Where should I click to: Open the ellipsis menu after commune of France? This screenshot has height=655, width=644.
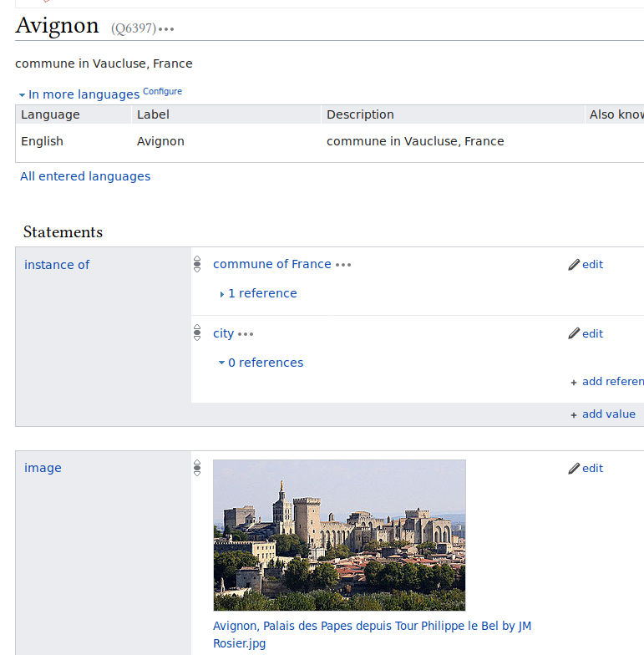343,265
